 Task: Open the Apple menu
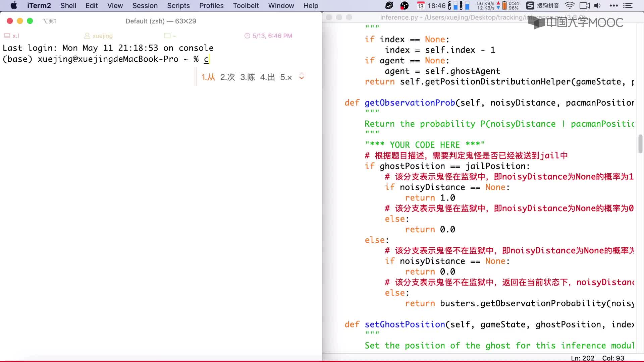(13, 5)
